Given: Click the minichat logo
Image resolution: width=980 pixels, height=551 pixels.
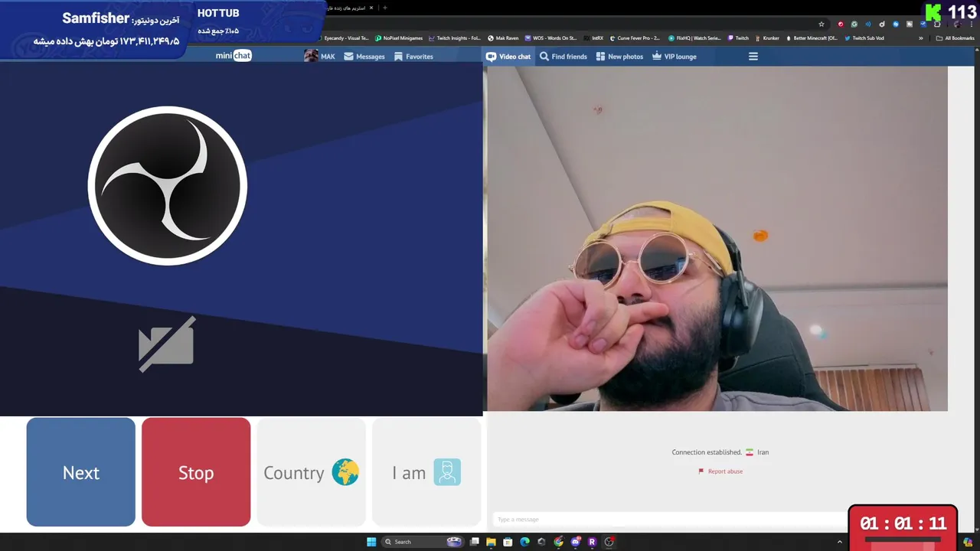Looking at the screenshot, I should click(x=234, y=56).
